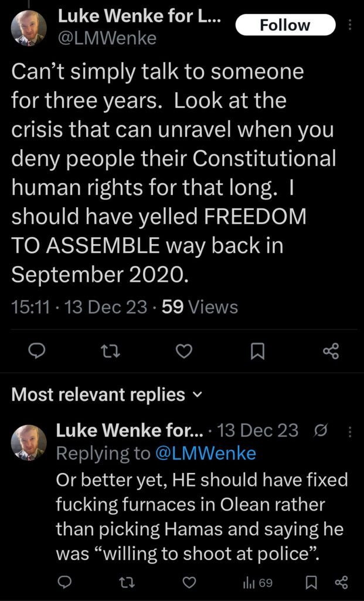
Task: Open the main tweet's profile avatar
Action: click(x=26, y=24)
